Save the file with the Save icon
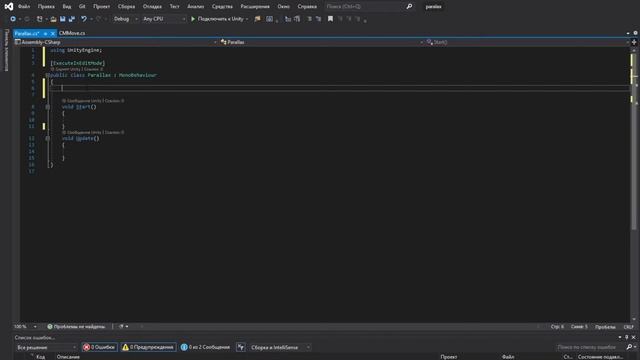Image resolution: width=640 pixels, height=360 pixels. pyautogui.click(x=63, y=19)
